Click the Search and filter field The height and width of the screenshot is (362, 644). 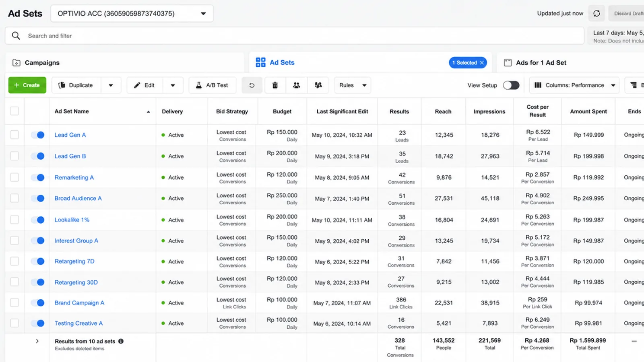(x=295, y=36)
